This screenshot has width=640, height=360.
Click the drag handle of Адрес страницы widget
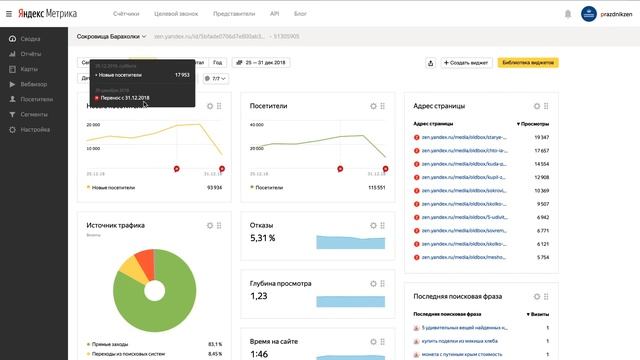[x=546, y=106]
